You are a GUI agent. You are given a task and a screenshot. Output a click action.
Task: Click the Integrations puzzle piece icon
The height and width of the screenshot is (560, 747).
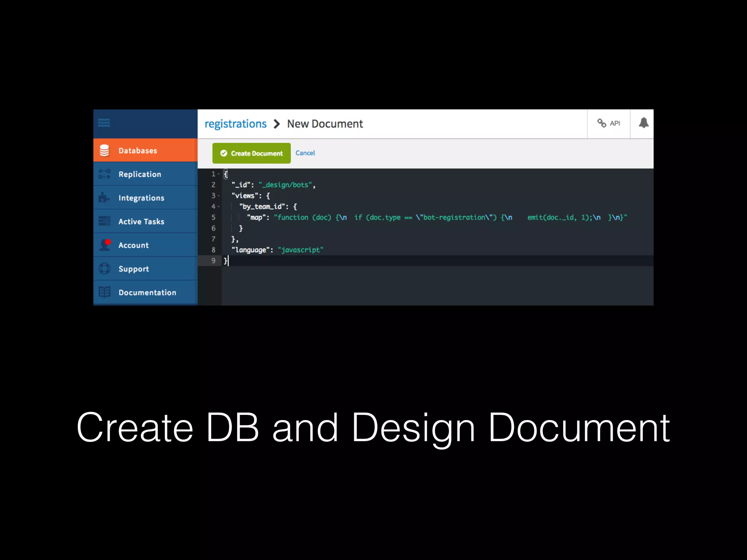(x=104, y=198)
